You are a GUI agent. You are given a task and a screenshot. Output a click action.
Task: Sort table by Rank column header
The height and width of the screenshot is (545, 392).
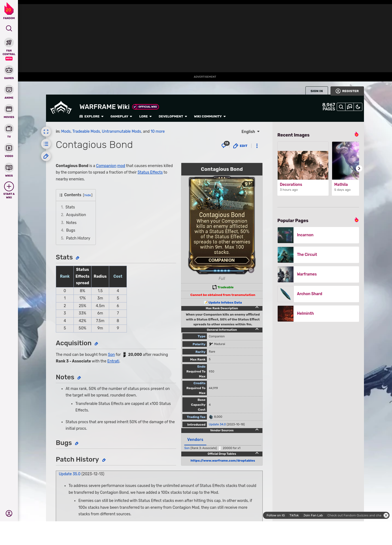point(65,276)
